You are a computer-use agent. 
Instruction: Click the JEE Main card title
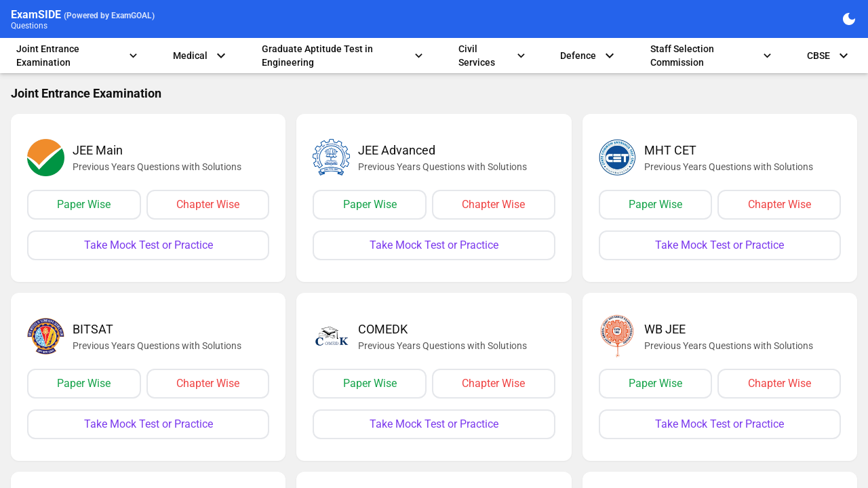pyautogui.click(x=98, y=150)
